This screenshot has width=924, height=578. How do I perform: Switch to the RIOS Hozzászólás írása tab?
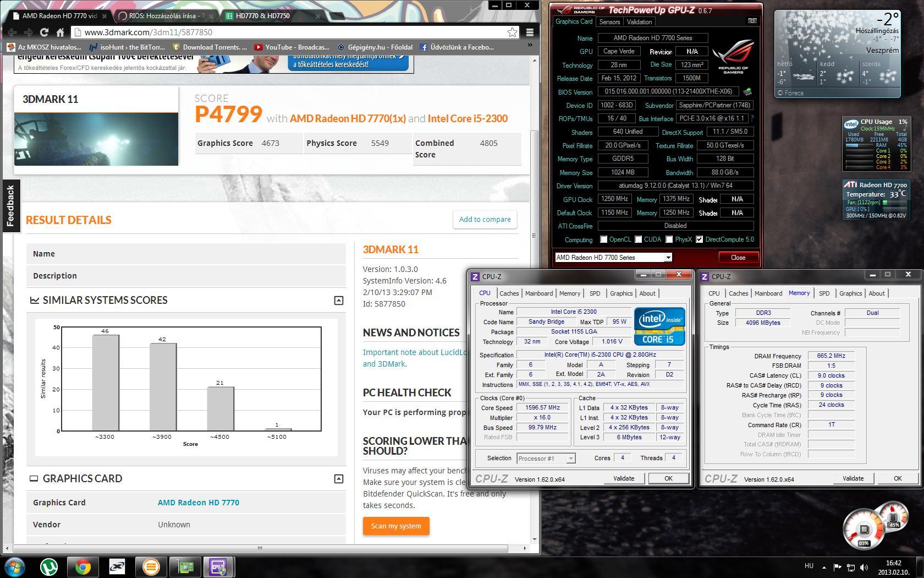click(x=166, y=16)
